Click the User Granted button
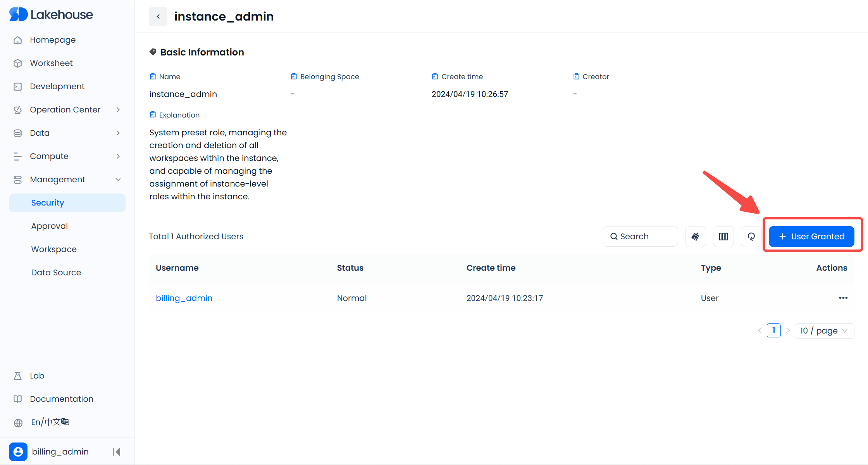The image size is (868, 465). coord(811,237)
